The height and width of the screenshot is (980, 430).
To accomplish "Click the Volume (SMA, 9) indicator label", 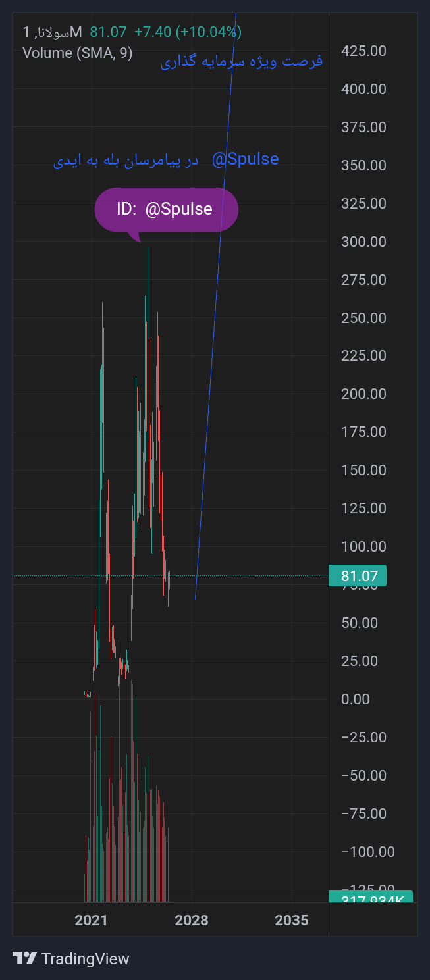I will (x=78, y=53).
